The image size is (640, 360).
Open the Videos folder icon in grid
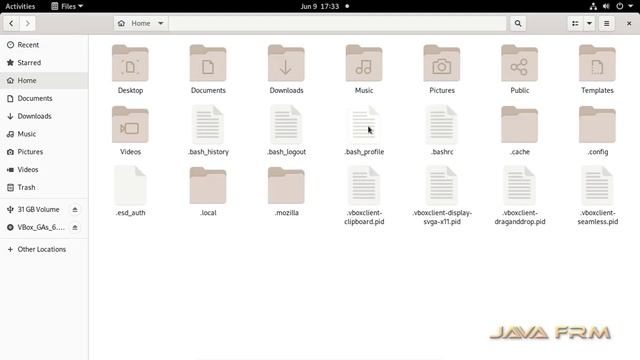[x=130, y=125]
